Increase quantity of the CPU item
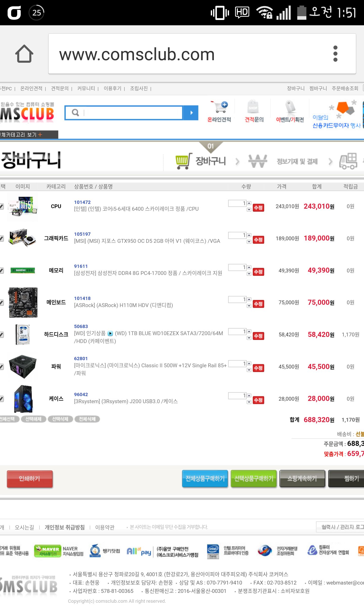 (x=249, y=203)
